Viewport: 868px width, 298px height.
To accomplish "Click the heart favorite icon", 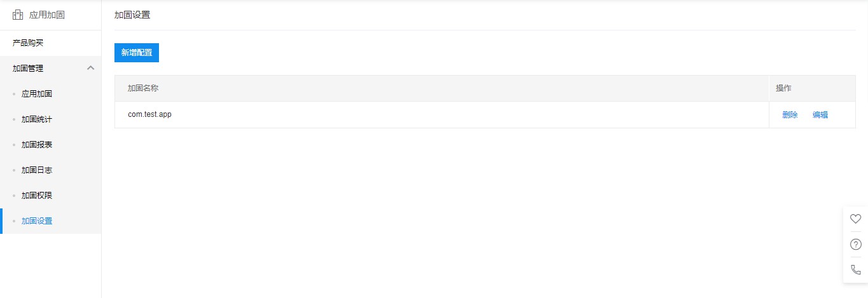I will (x=855, y=219).
